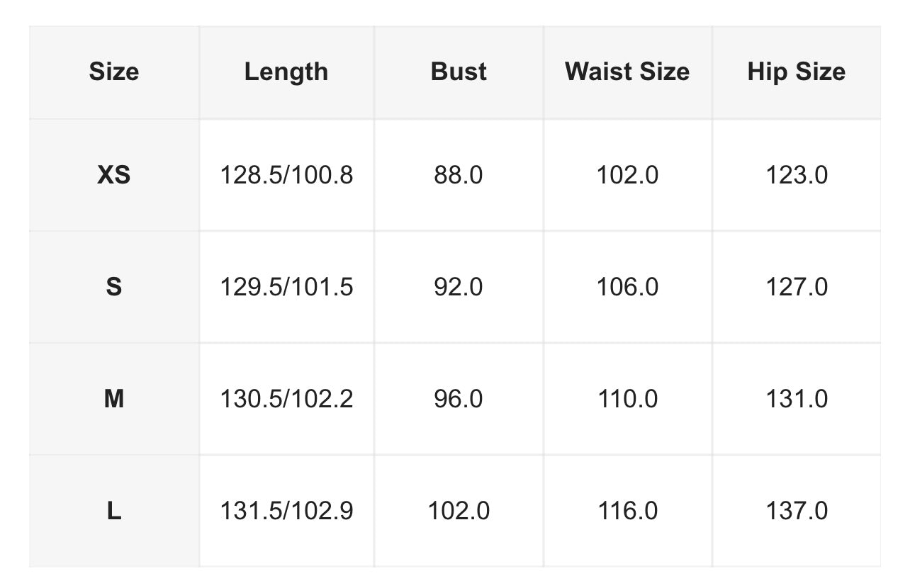Viewport: 910px width, 588px height.
Task: Select the 129.5/101.5 length value
Action: [286, 287]
